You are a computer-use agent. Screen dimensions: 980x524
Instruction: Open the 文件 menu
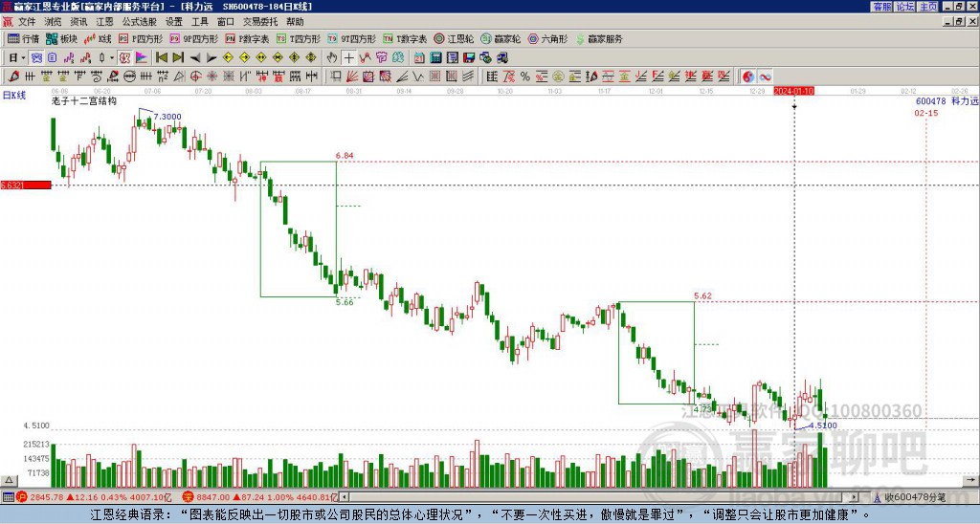(27, 22)
